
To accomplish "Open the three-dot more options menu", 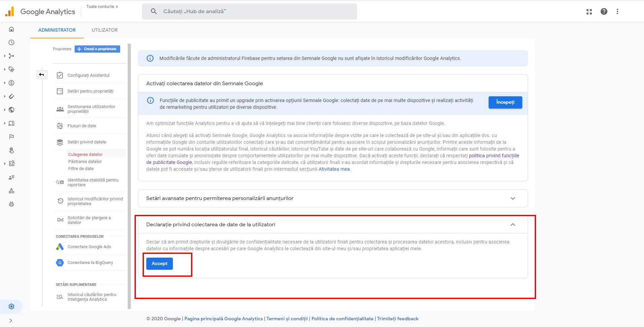I will pos(617,12).
